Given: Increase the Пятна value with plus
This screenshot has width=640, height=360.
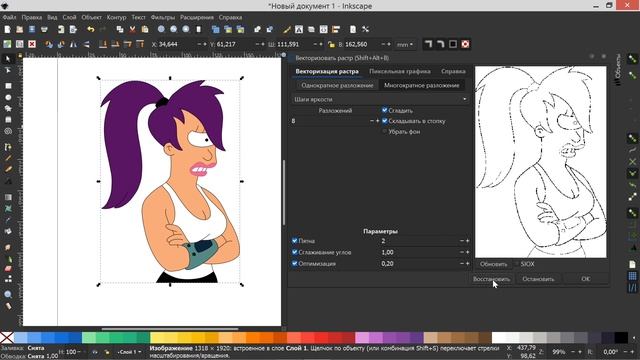Looking at the screenshot, I should (x=467, y=241).
